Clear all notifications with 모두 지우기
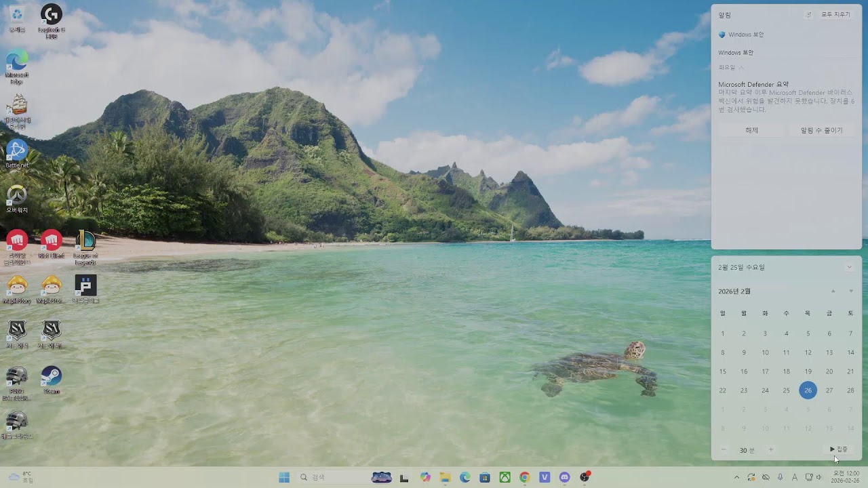The width and height of the screenshot is (868, 488). pos(835,15)
